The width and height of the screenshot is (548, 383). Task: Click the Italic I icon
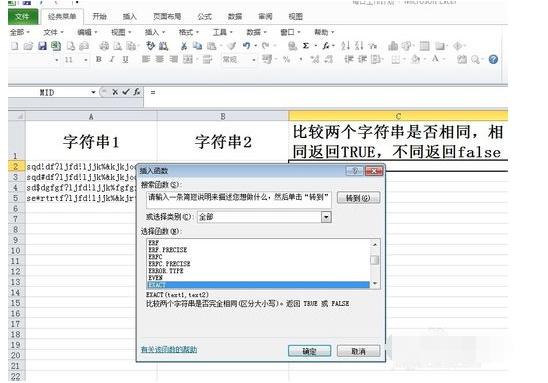(112, 59)
